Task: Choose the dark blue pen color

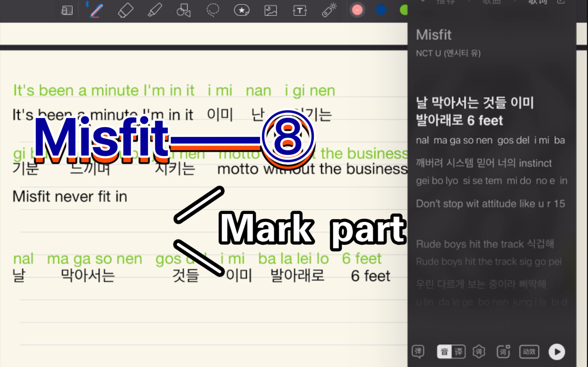Action: (381, 10)
